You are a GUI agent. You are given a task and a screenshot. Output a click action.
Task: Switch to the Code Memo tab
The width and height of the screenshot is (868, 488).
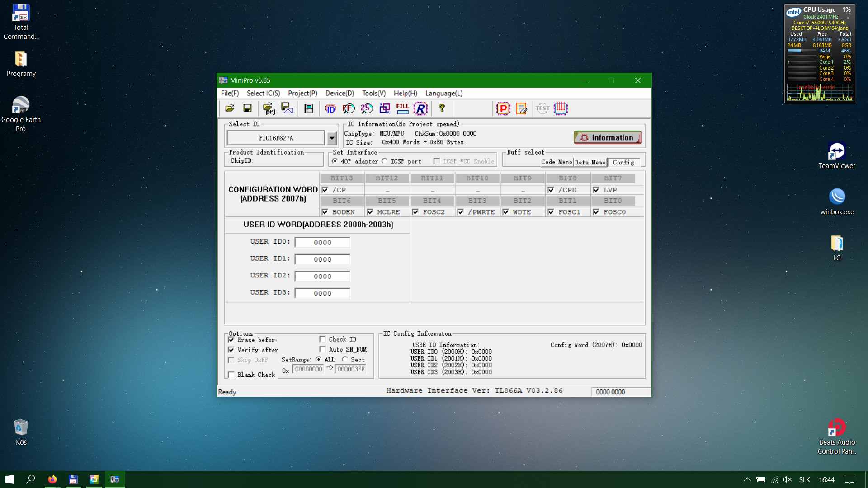(556, 162)
